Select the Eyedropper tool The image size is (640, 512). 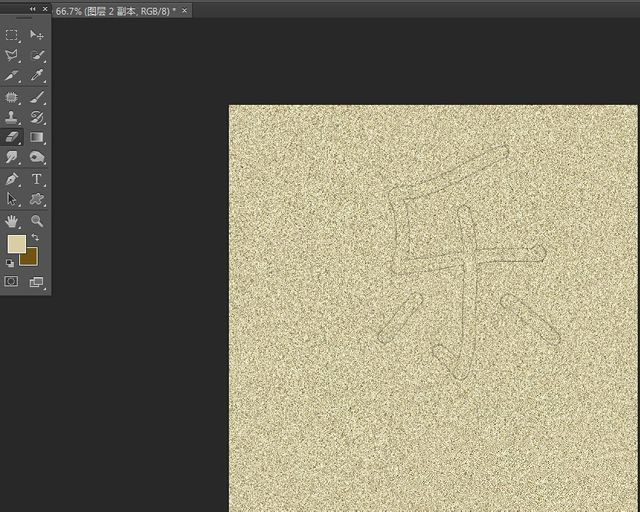37,76
